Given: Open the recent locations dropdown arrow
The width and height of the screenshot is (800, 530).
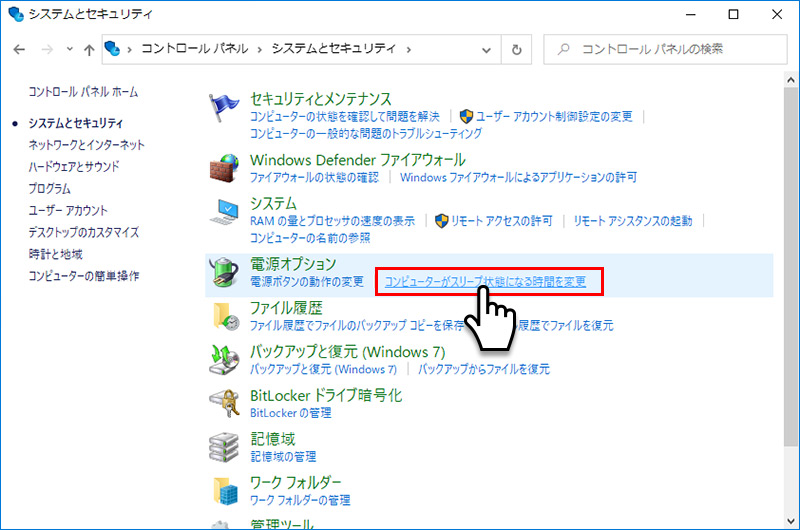Looking at the screenshot, I should tap(70, 49).
